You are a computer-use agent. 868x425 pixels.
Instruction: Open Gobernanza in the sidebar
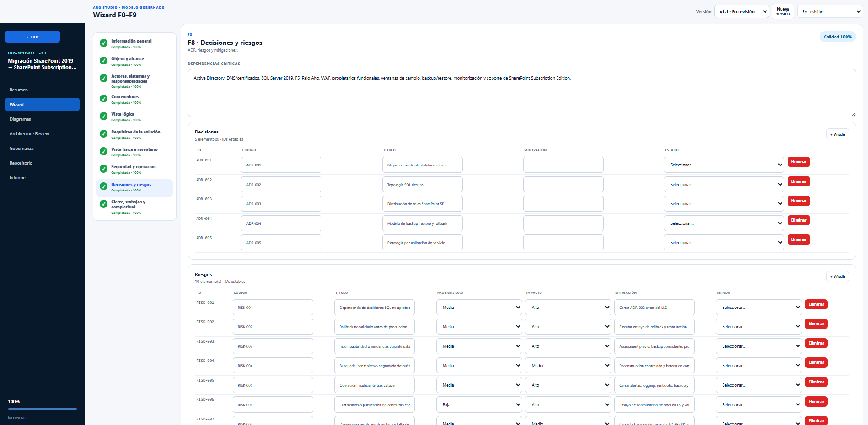point(42,149)
